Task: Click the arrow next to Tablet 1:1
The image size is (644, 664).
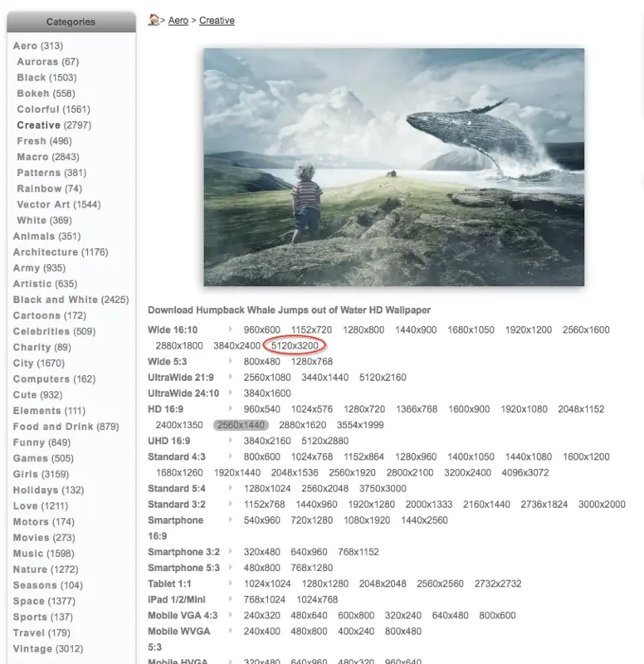Action: pos(231,583)
